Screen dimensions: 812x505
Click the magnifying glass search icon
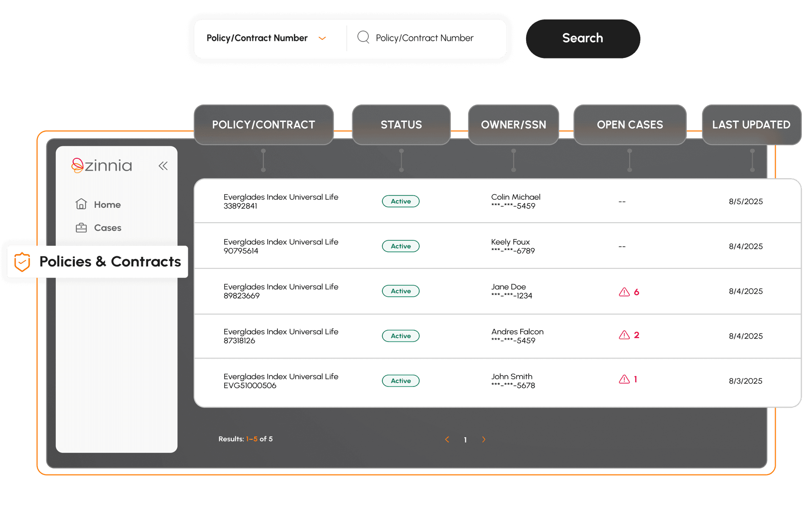[363, 38]
